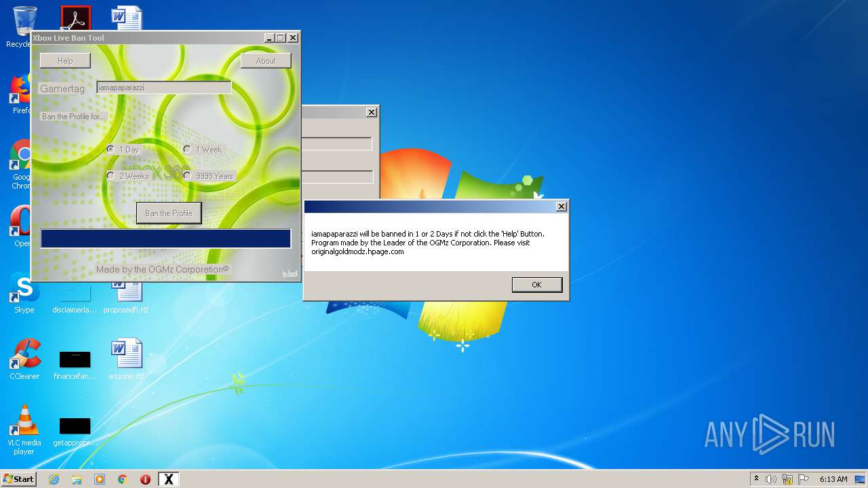Click OK in the ban message dialog
The width and height of the screenshot is (868, 488).
536,285
